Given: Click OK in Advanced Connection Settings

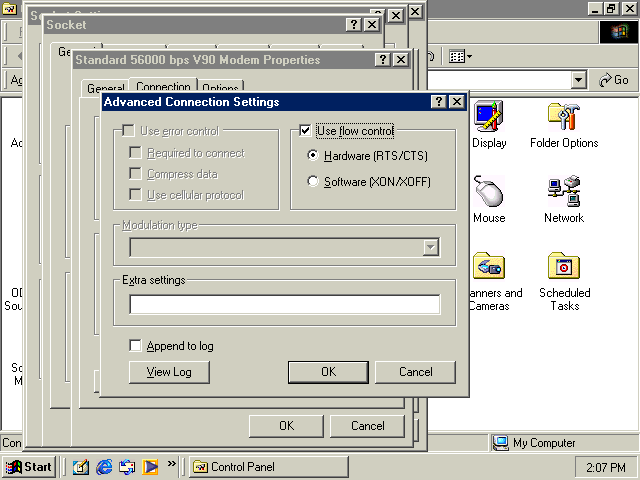Looking at the screenshot, I should (328, 372).
